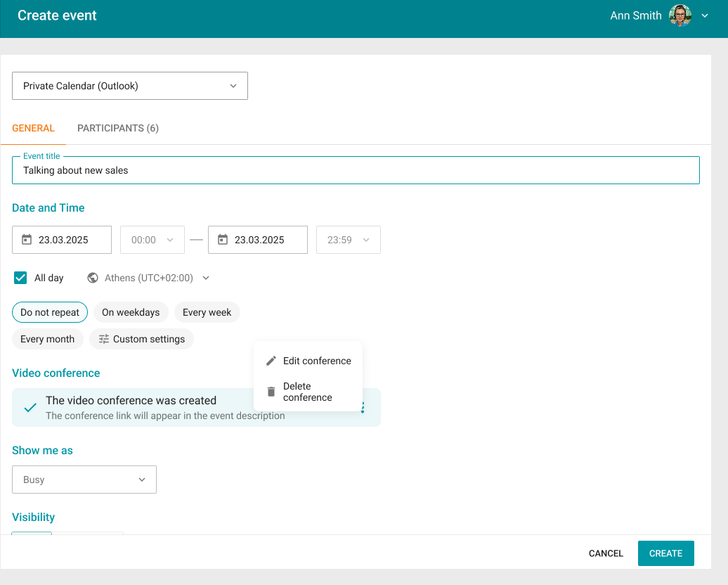Screen dimensions: 728x585
Task: Open the video conference three-dot menu
Action: pyautogui.click(x=363, y=408)
